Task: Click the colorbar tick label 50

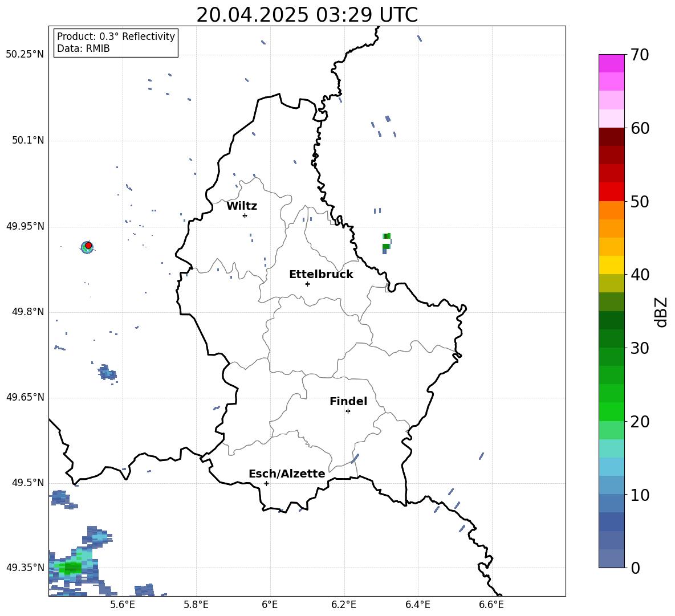Action: pos(640,201)
